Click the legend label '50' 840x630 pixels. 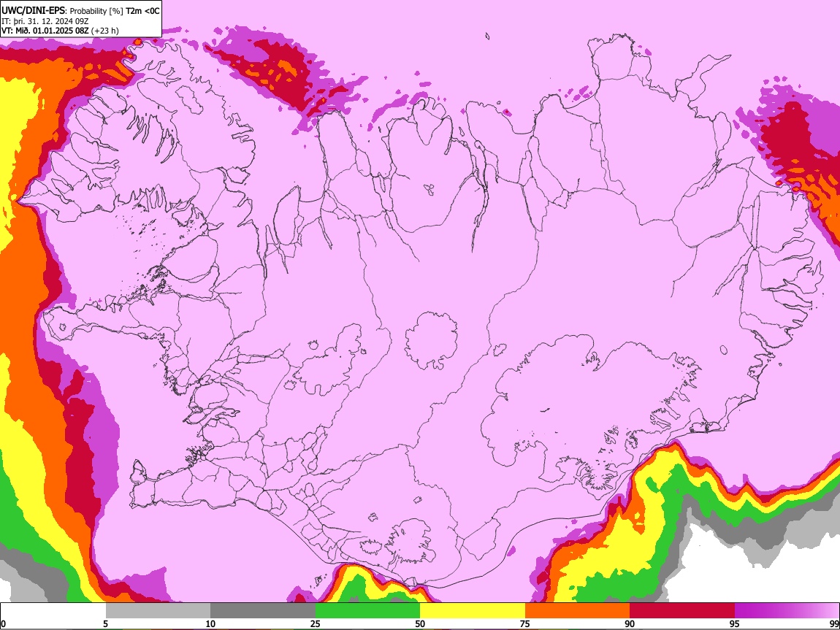coord(420,623)
